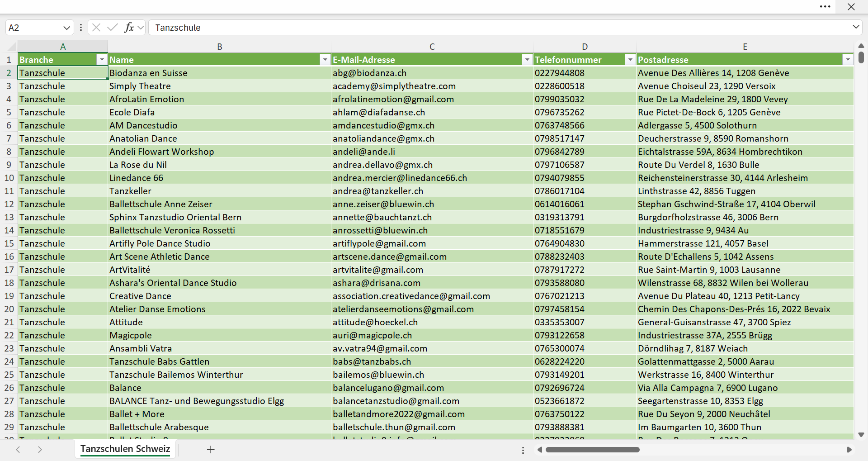Open the more options ellipsis menu
Image resolution: width=868 pixels, height=461 pixels.
[x=825, y=7]
